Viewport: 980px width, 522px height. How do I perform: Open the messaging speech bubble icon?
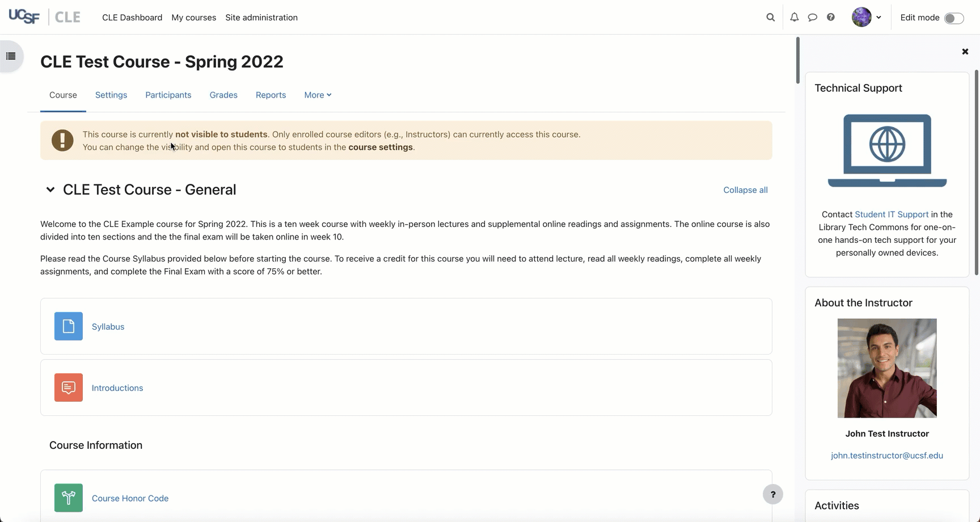click(812, 18)
